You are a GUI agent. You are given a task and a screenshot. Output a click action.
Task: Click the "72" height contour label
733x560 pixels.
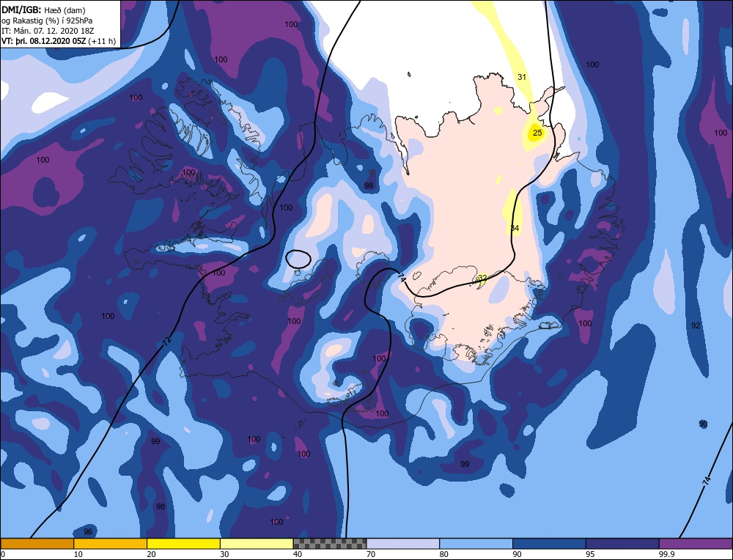[x=166, y=342]
